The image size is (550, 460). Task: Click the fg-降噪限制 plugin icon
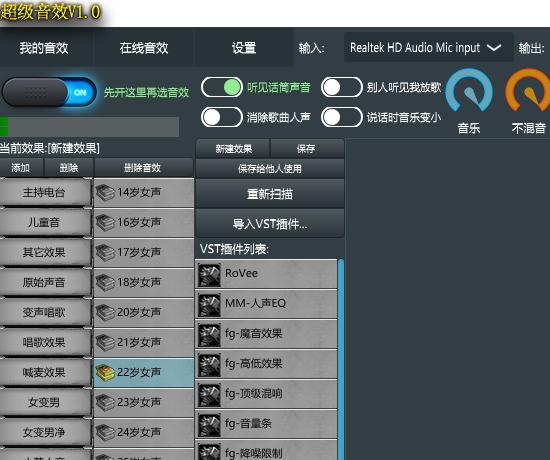(209, 452)
